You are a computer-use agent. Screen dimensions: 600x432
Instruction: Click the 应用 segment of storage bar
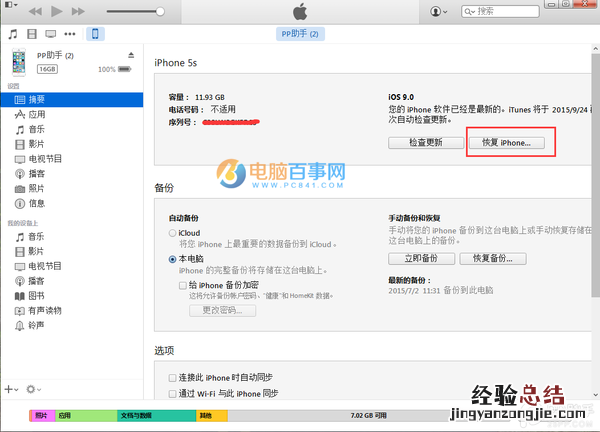(x=86, y=416)
